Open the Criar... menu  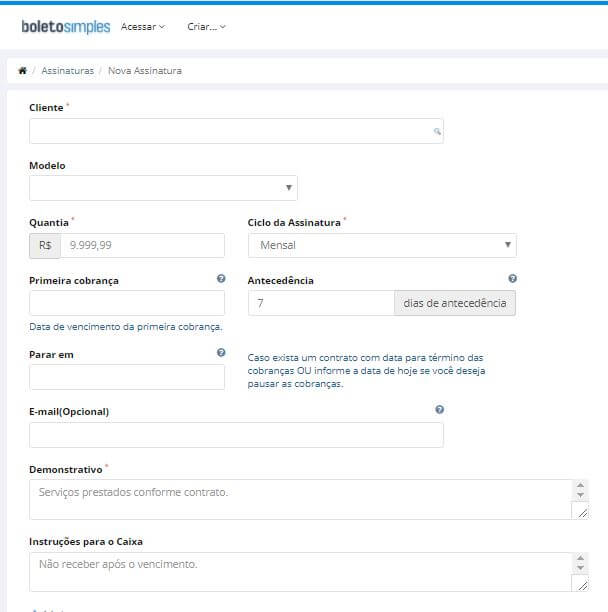click(x=206, y=27)
